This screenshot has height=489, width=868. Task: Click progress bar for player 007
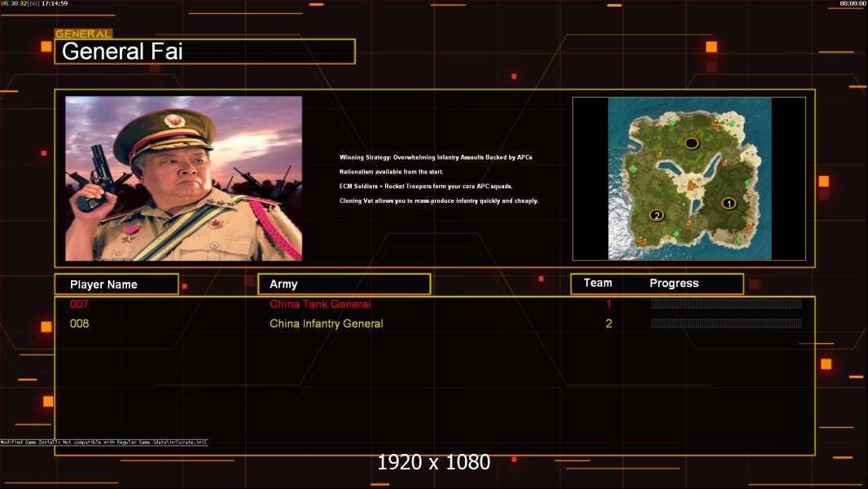726,304
